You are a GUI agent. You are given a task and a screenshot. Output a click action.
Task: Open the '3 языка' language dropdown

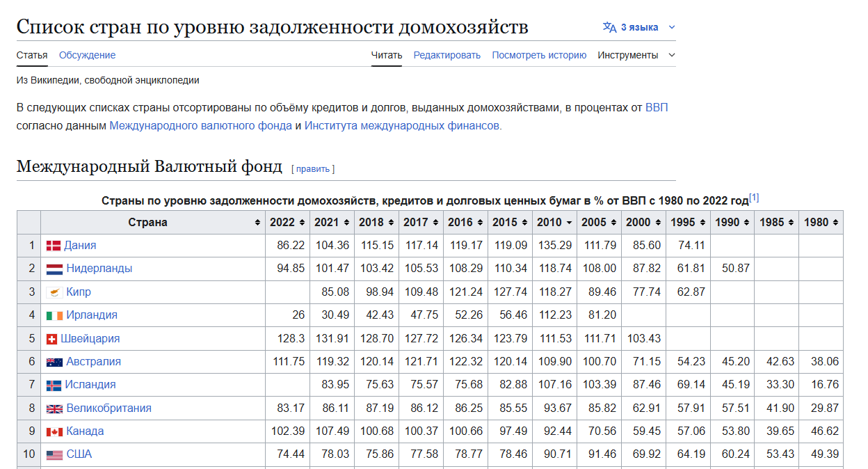click(x=639, y=27)
